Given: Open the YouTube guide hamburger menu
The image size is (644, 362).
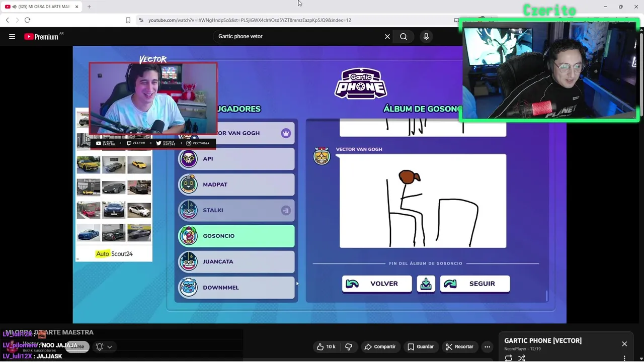Looking at the screenshot, I should tap(12, 36).
